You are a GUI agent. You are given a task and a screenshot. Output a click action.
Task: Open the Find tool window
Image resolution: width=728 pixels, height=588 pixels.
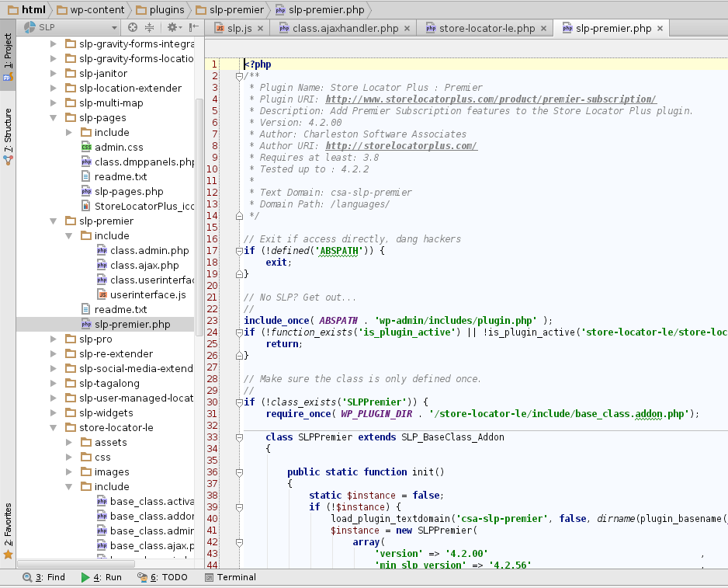[44, 577]
